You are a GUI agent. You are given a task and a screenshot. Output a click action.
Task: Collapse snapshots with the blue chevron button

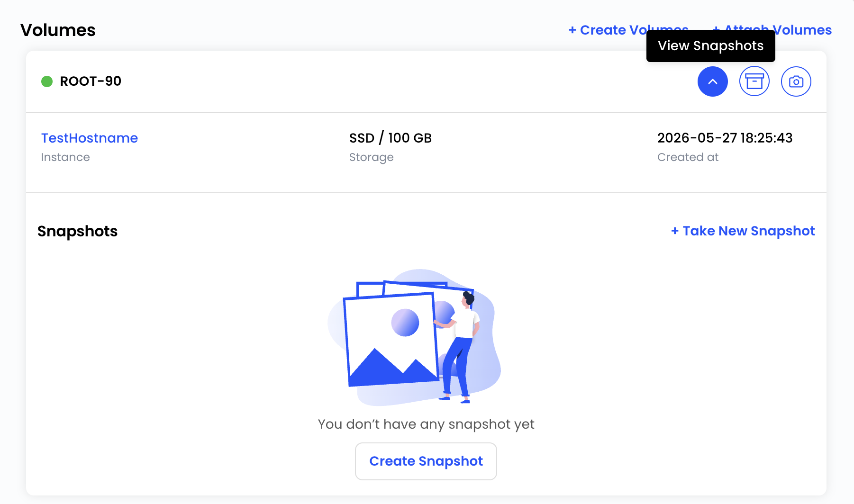pyautogui.click(x=712, y=81)
